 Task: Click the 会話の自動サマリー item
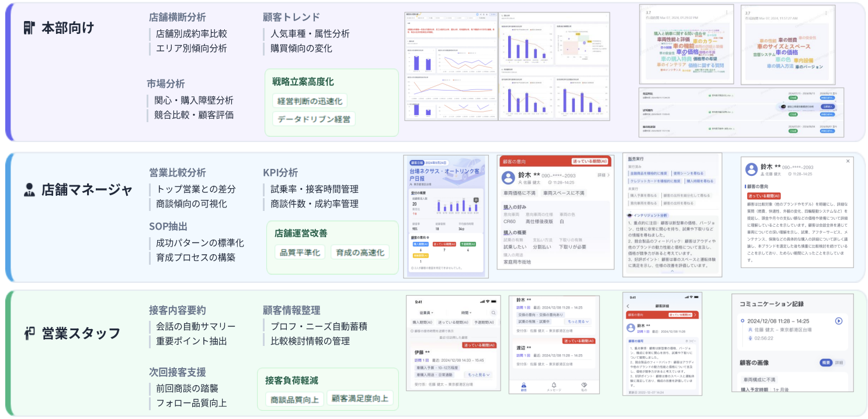pyautogui.click(x=196, y=326)
